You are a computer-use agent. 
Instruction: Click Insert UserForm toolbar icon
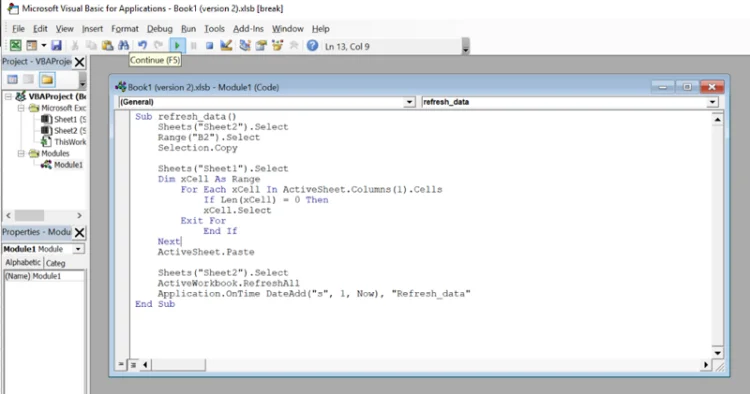(x=32, y=45)
